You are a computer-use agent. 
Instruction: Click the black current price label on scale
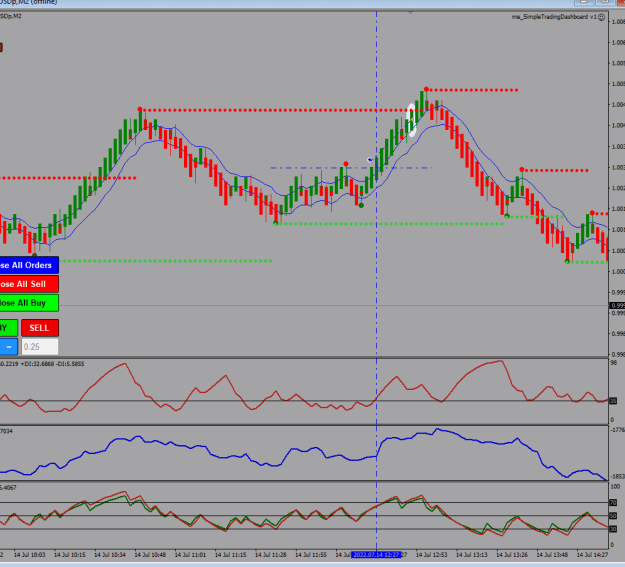coord(617,305)
